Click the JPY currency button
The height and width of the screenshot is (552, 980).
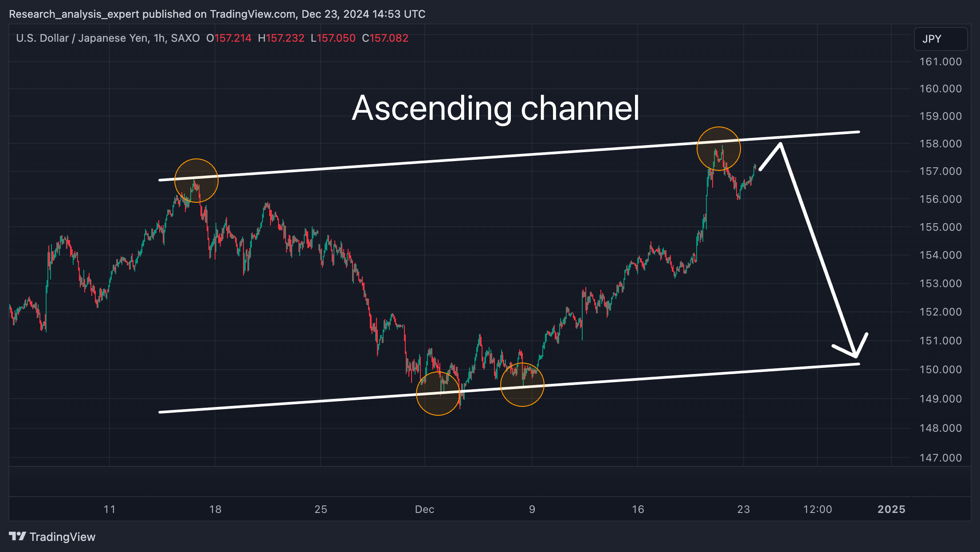pyautogui.click(x=941, y=39)
